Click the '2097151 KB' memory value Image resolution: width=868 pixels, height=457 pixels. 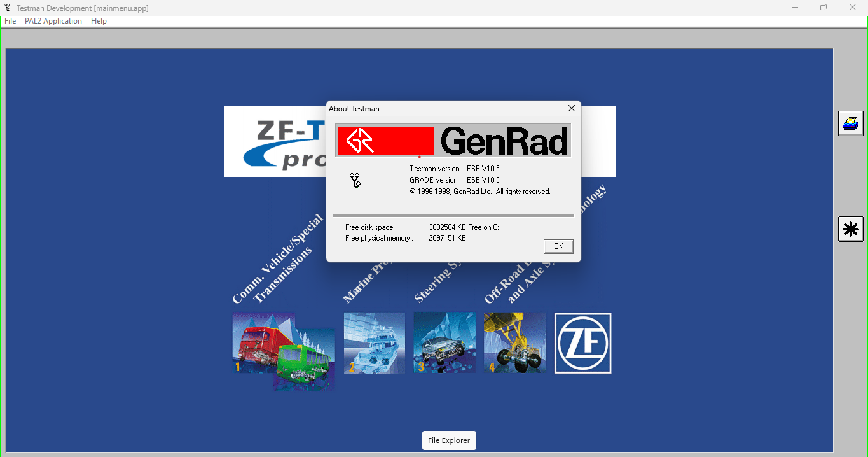(x=447, y=238)
